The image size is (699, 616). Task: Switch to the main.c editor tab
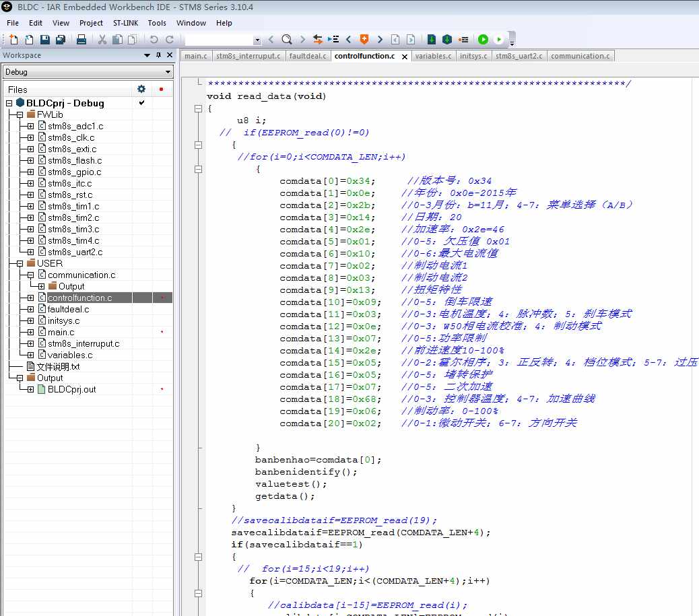(x=196, y=56)
